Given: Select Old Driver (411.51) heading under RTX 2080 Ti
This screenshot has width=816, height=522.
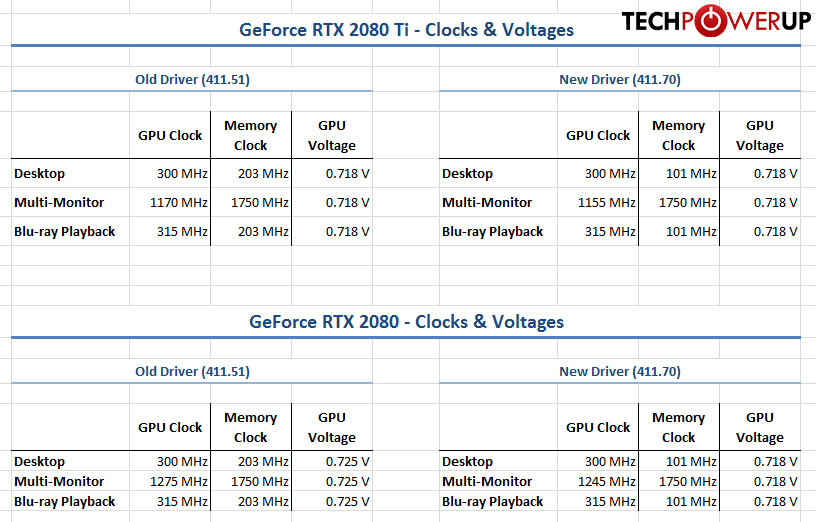Looking at the screenshot, I should [x=193, y=80].
